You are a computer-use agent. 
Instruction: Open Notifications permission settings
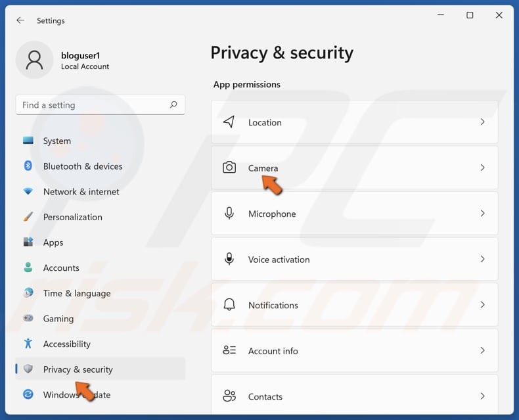click(355, 305)
